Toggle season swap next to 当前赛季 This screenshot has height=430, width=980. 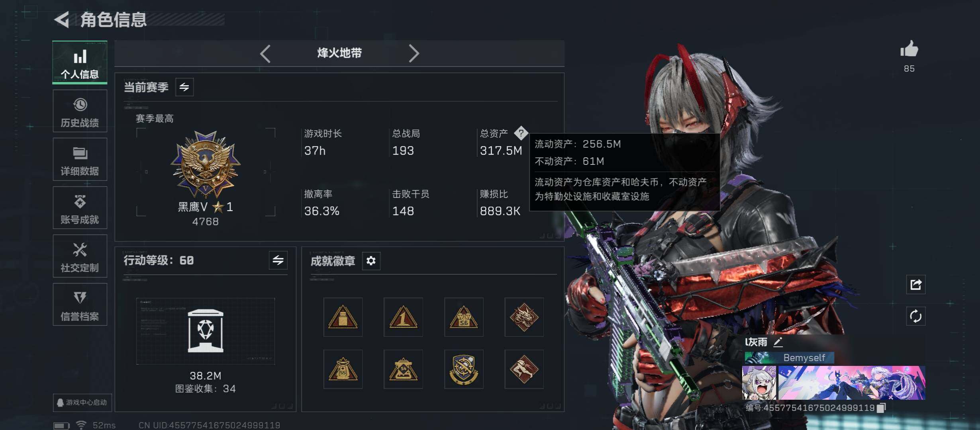pyautogui.click(x=184, y=87)
